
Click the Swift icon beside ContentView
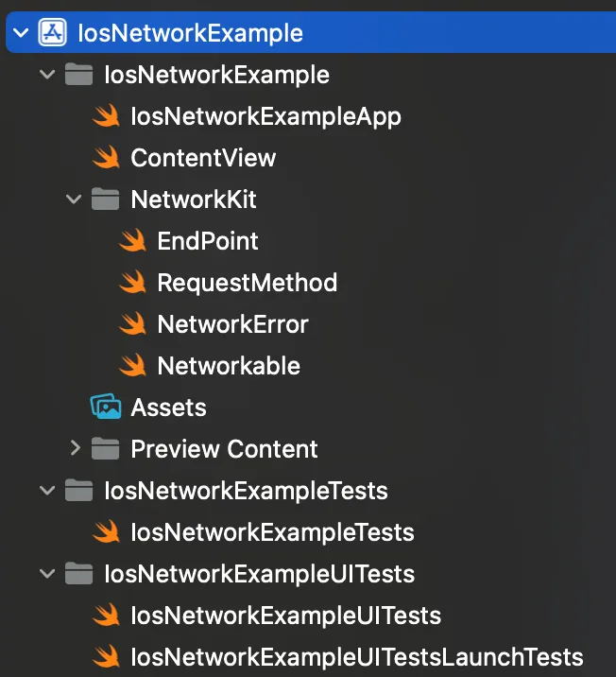pyautogui.click(x=106, y=158)
